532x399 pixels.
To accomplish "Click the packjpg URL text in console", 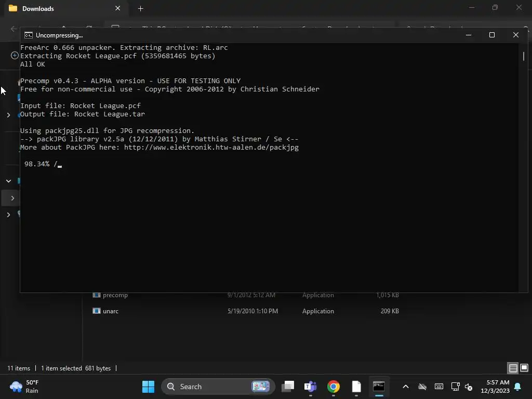I will 211,148.
